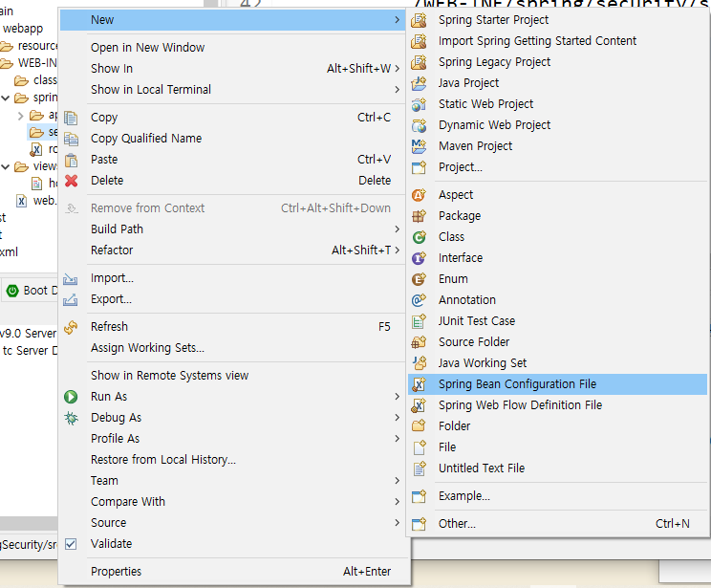Click the Maven Project icon
Screen dimensions: 711x588
(419, 146)
